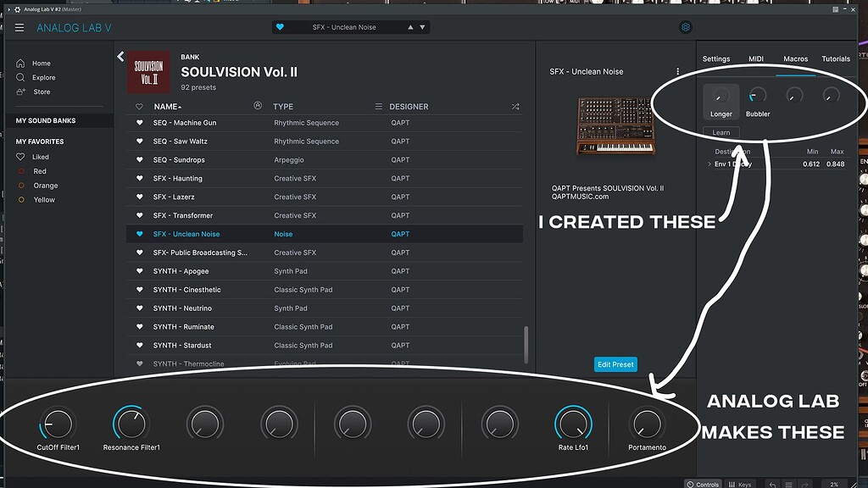The image size is (868, 488).
Task: Unlike the SFX - Transformer preset
Action: coord(140,215)
